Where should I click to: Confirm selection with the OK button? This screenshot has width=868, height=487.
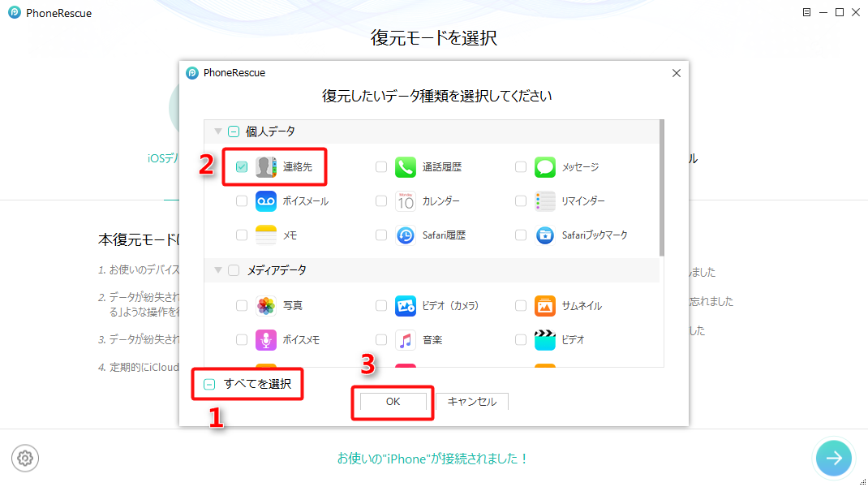click(x=393, y=402)
